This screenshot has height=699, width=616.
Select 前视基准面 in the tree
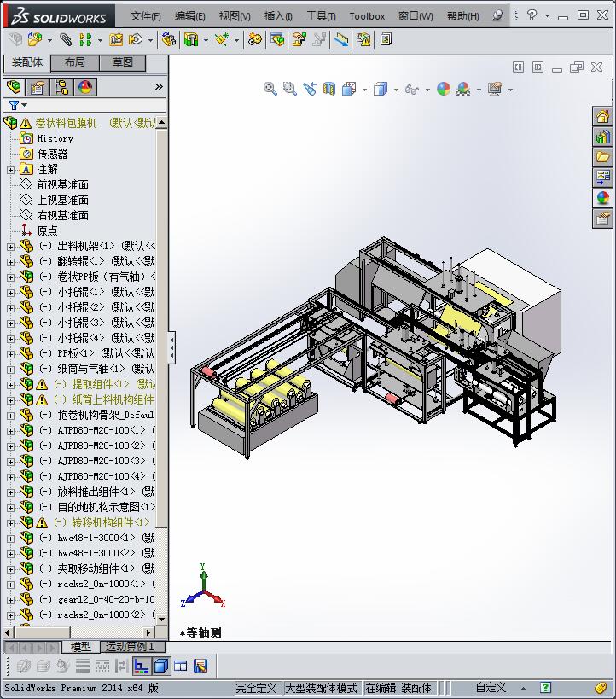tap(63, 184)
